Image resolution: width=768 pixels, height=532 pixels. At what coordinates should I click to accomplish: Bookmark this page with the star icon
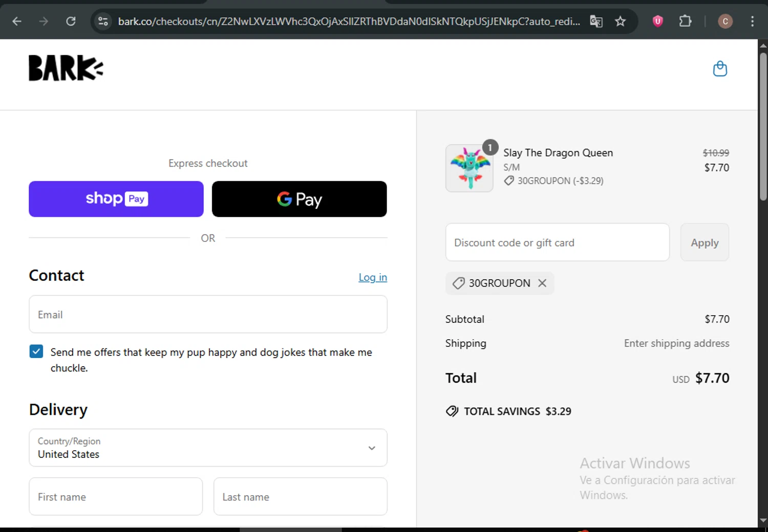coord(620,21)
